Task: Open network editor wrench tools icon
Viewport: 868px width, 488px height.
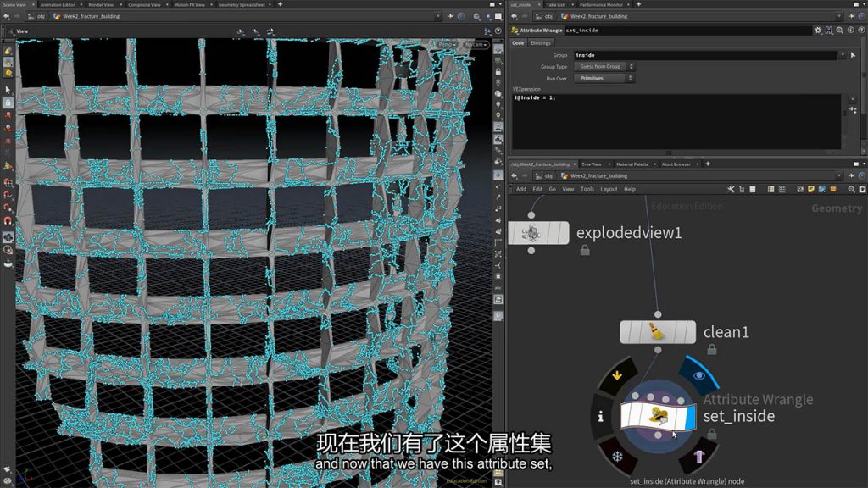Action: point(731,189)
